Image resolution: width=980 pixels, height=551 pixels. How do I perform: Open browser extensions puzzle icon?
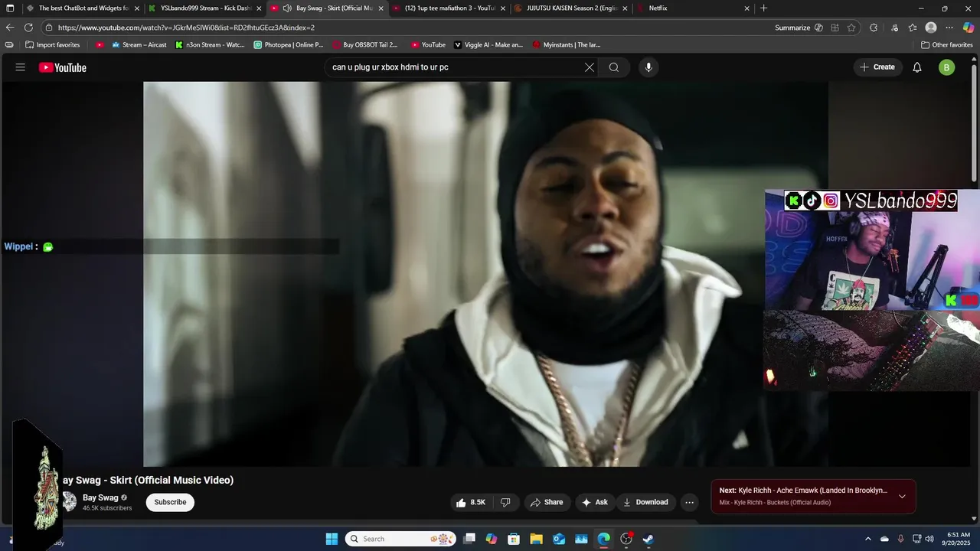click(874, 28)
